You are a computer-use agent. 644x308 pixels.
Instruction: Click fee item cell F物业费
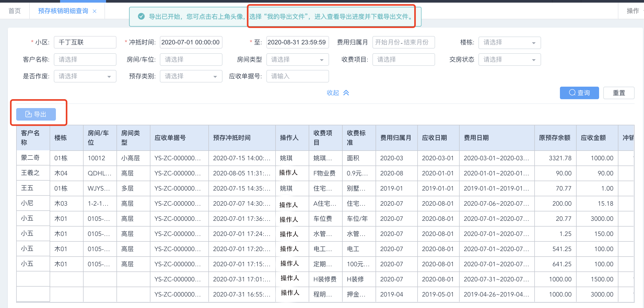pyautogui.click(x=326, y=173)
